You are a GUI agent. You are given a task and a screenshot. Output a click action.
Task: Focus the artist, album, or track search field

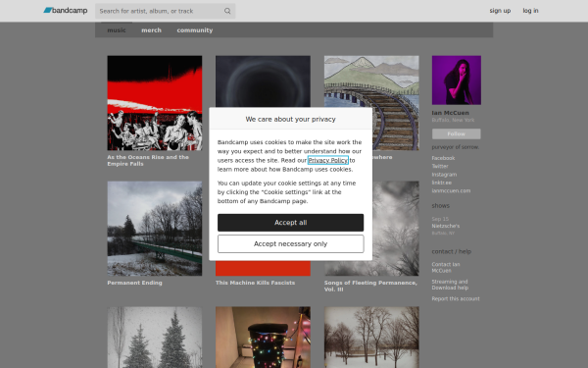[x=165, y=11]
